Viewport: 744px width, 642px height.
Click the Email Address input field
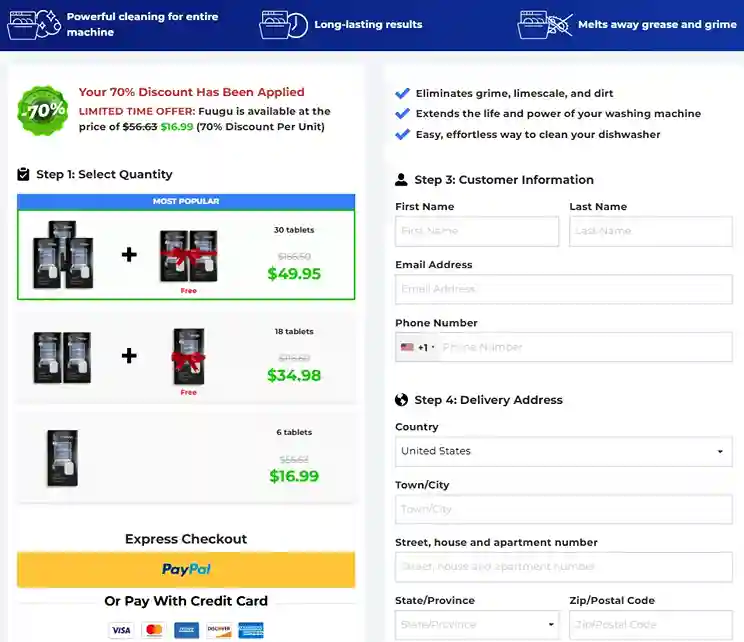(x=563, y=289)
